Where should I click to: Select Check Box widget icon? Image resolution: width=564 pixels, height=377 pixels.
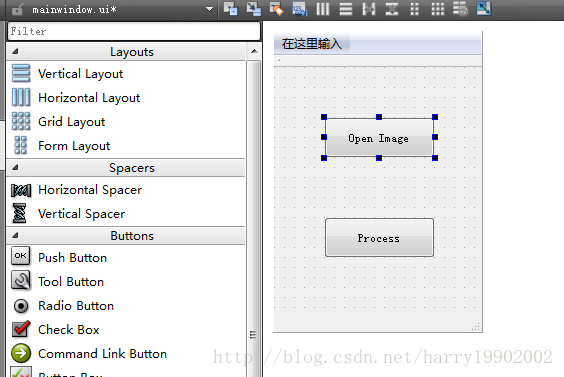click(21, 329)
